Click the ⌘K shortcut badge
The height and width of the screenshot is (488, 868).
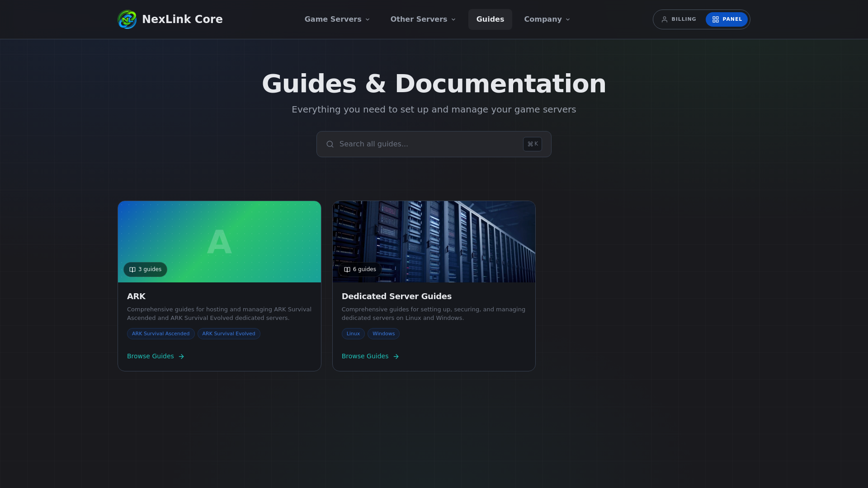coord(533,144)
